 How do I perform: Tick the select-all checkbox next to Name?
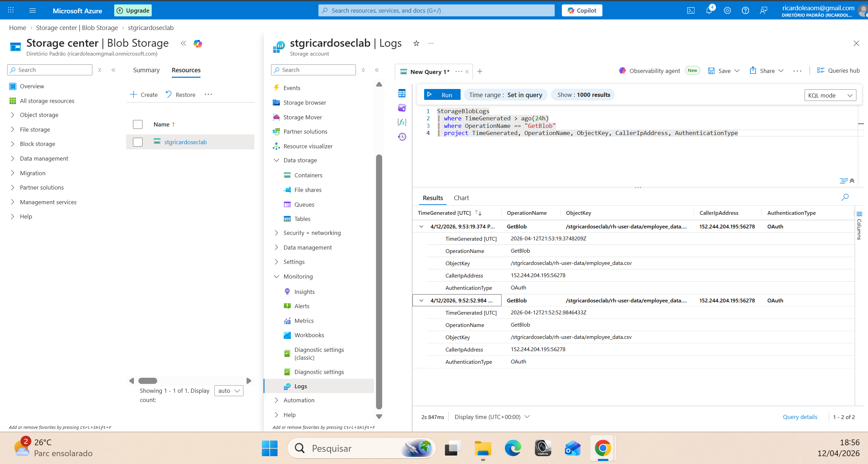click(x=138, y=124)
